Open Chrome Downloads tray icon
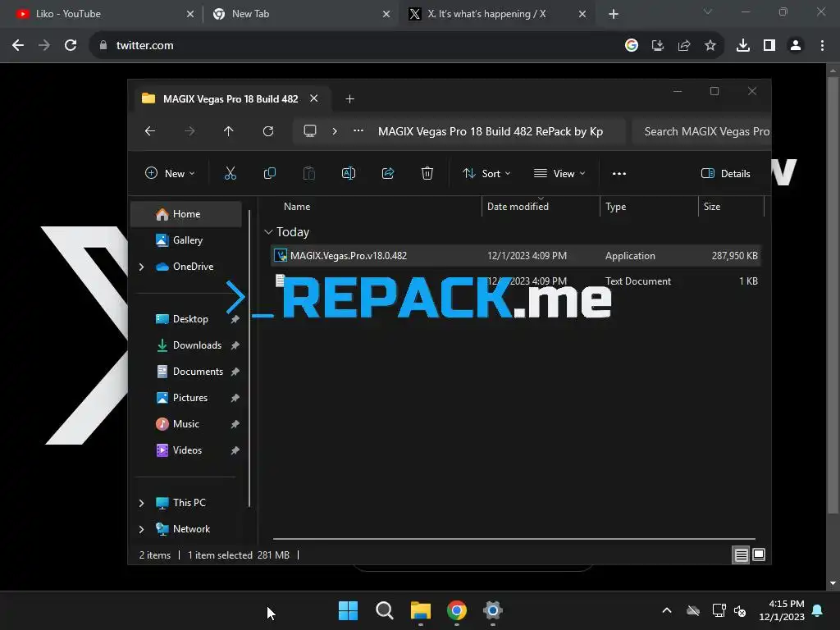Viewport: 840px width, 630px height. [x=742, y=46]
